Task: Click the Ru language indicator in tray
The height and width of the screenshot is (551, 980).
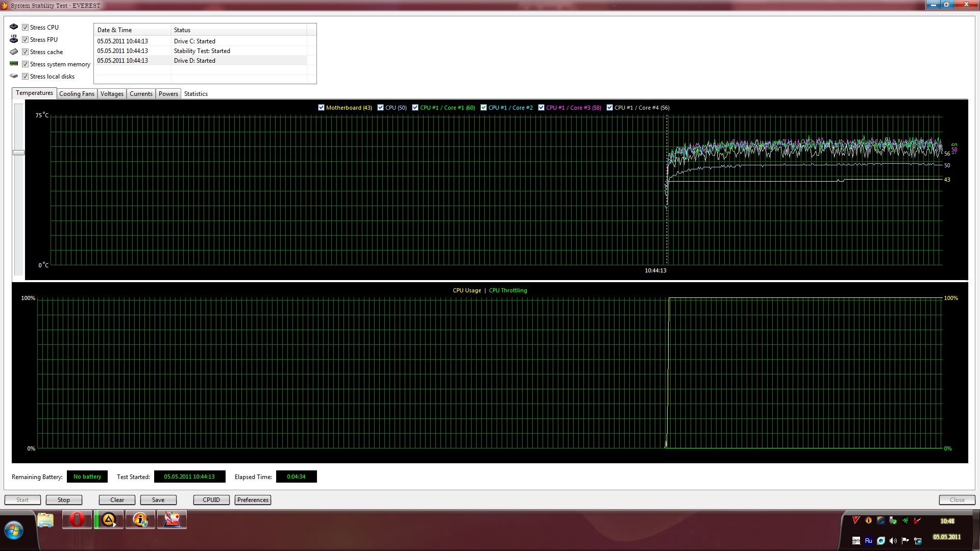Action: (x=868, y=541)
